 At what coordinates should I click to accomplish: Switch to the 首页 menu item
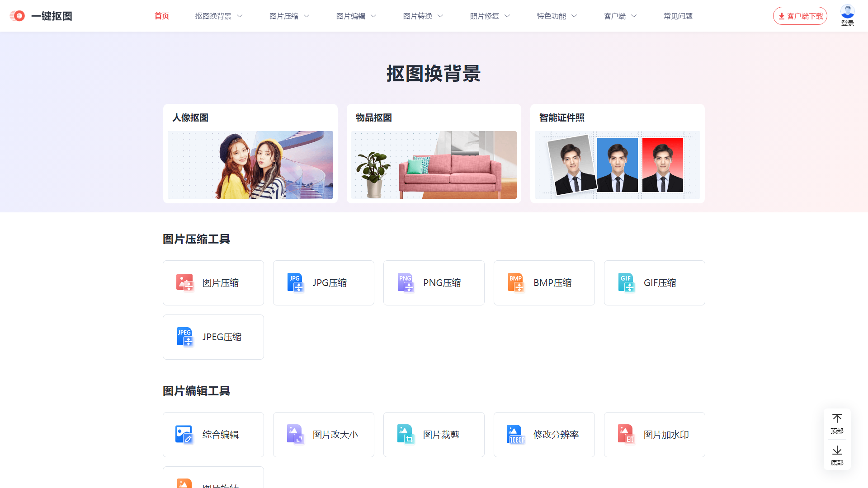point(161,16)
